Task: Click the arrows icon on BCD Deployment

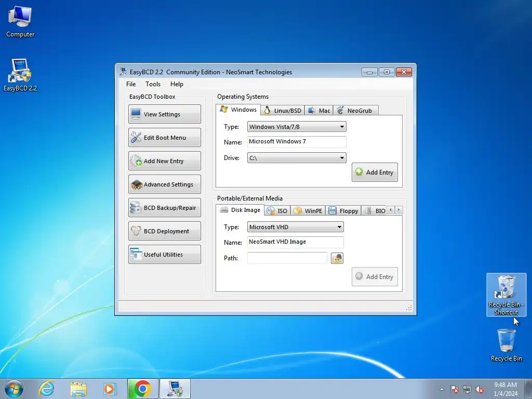Action: pyautogui.click(x=136, y=231)
